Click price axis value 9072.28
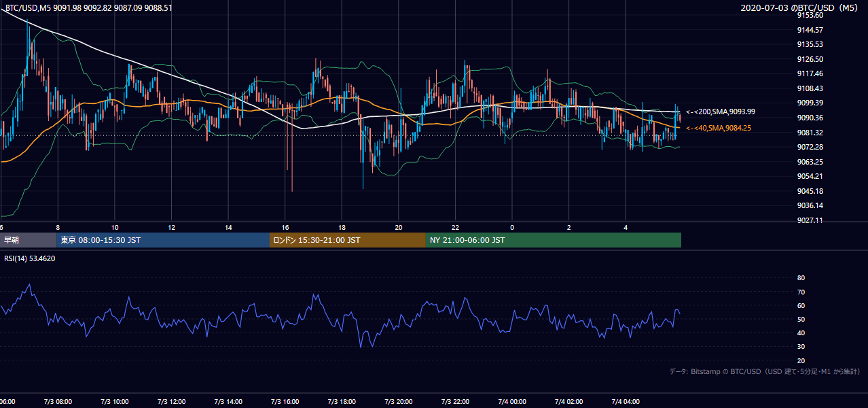The image size is (868, 408). click(810, 147)
